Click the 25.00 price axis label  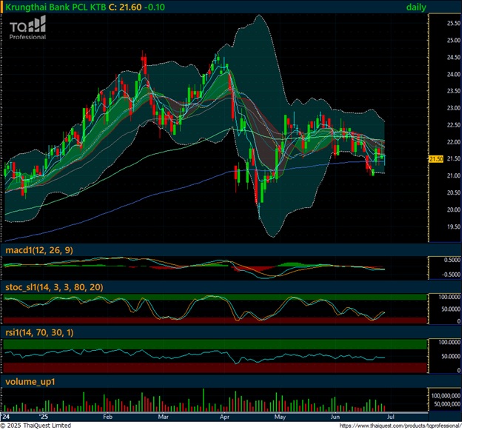point(454,41)
